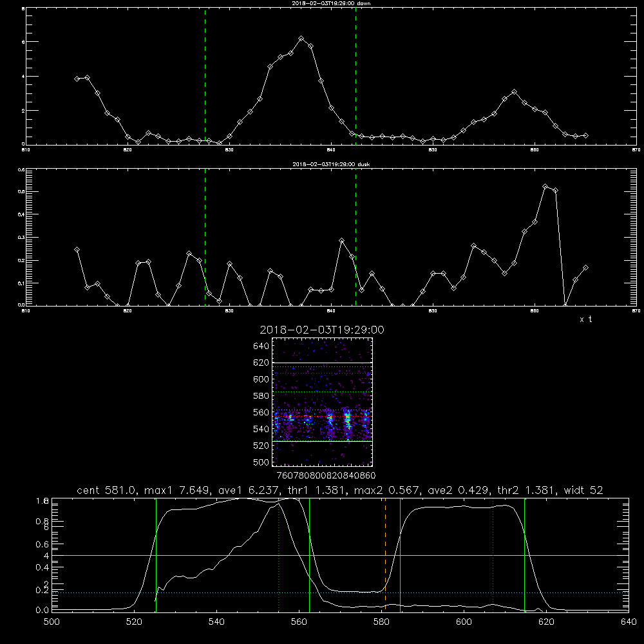Image resolution: width=644 pixels, height=644 pixels.
Task: Click the solid green line near 615
Action: point(524,554)
